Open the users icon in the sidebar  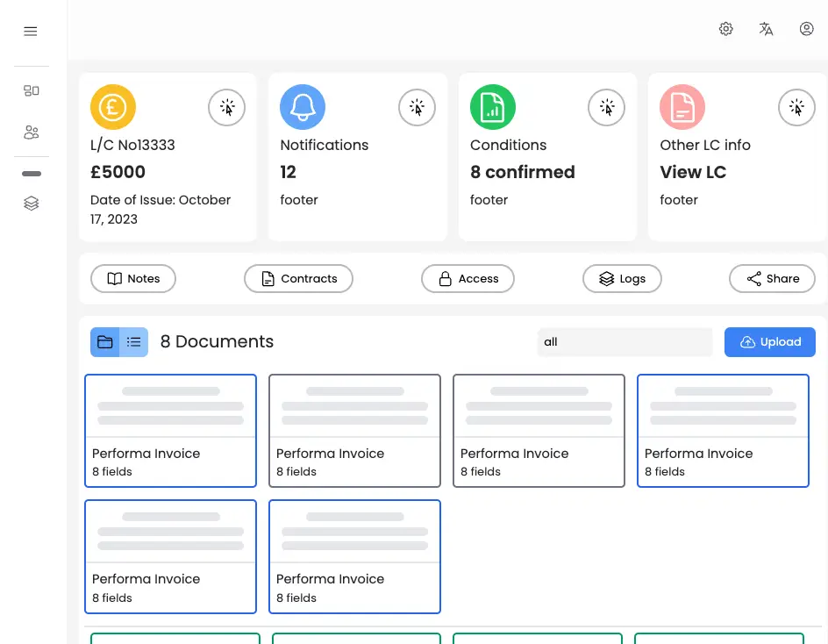32,132
